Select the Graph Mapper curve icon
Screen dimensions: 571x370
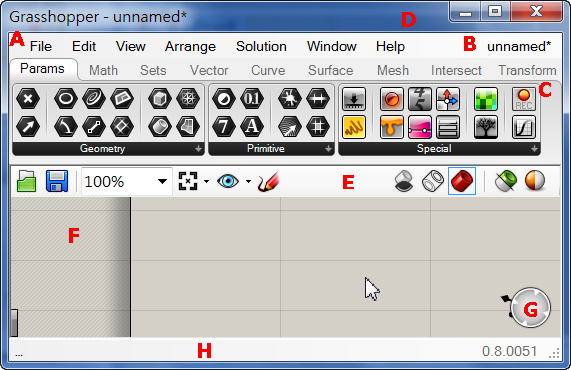(524, 127)
